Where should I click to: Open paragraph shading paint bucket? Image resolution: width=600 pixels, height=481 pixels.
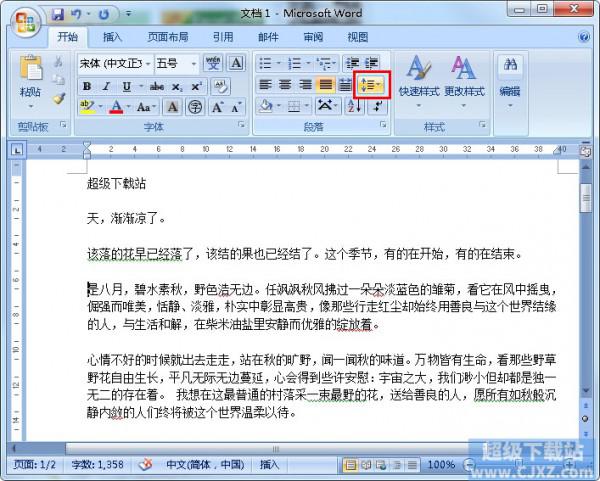tap(266, 106)
